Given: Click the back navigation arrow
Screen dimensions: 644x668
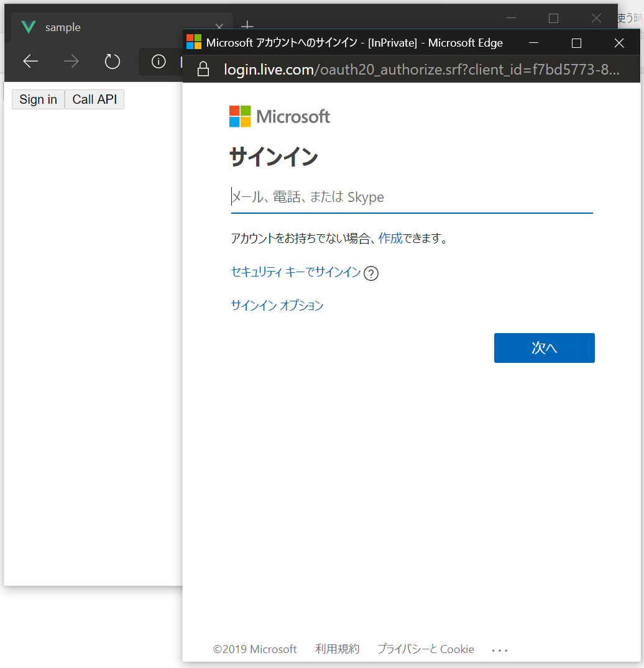Looking at the screenshot, I should pyautogui.click(x=30, y=61).
